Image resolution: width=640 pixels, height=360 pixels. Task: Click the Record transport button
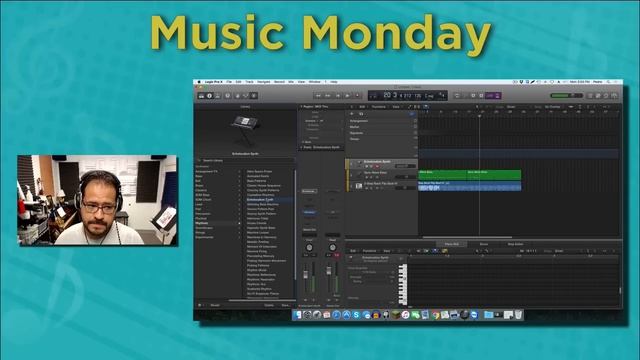coord(357,96)
